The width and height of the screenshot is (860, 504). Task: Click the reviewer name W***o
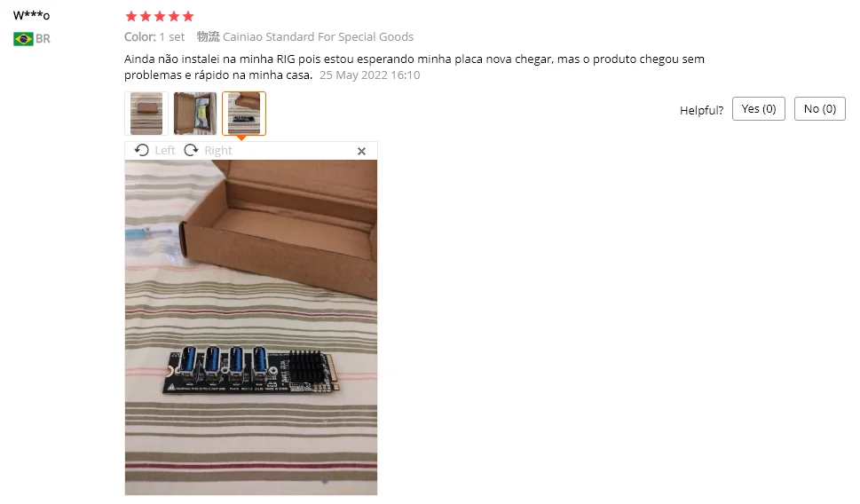(31, 15)
